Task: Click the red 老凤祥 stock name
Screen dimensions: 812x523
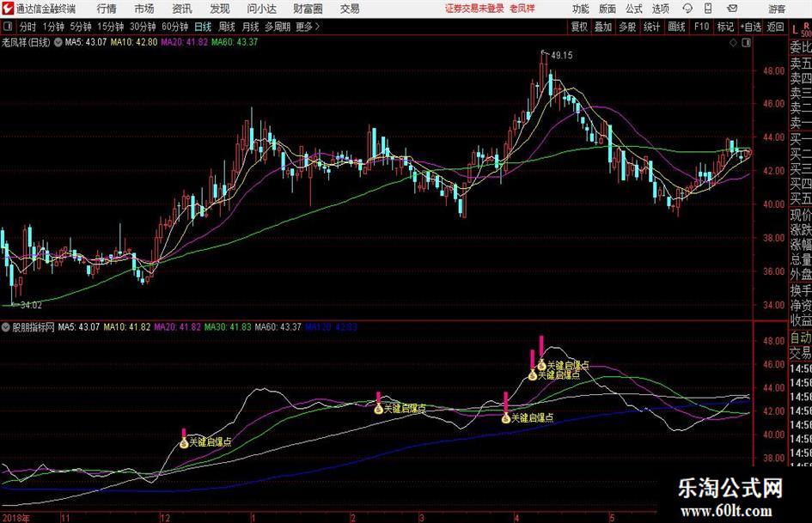Action: point(522,9)
